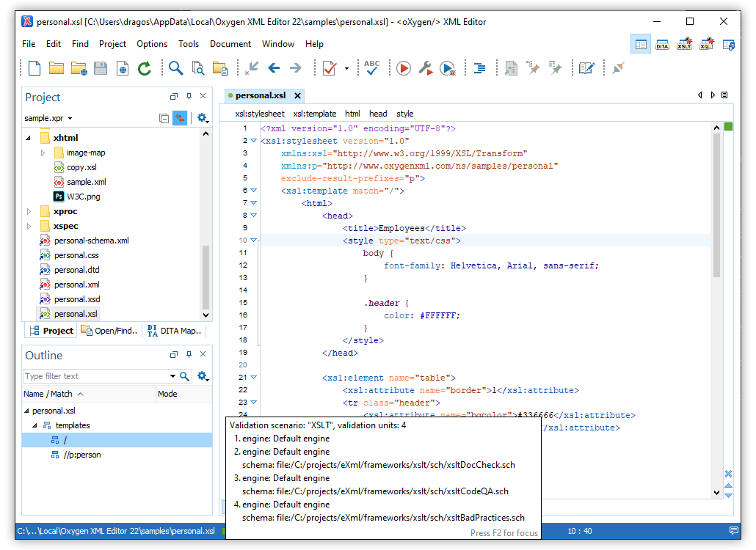Switch to the Editor perspective icon
This screenshot has width=756, height=550.
[x=641, y=44]
